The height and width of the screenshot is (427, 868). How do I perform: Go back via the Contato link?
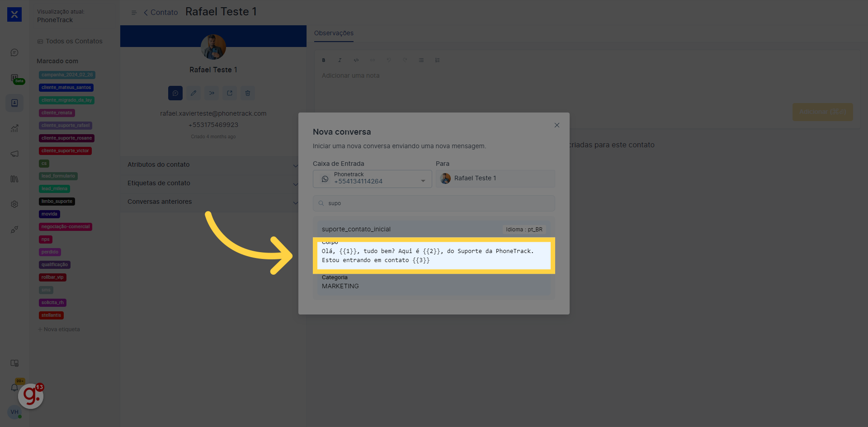tap(161, 13)
